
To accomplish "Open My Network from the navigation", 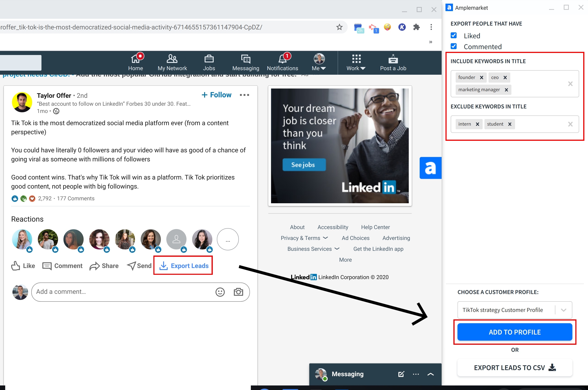I will (x=172, y=62).
